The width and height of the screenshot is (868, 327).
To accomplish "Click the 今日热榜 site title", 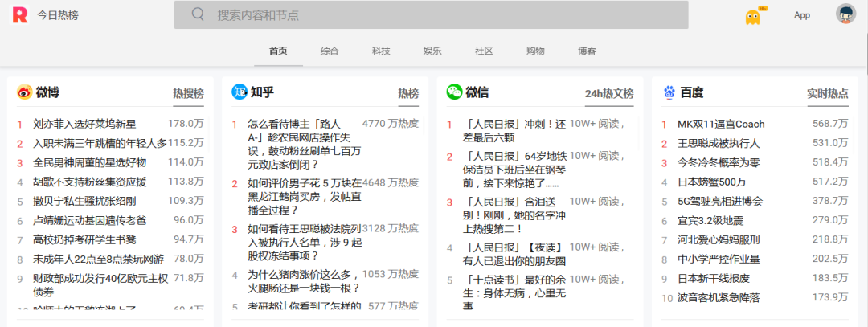I will (x=58, y=15).
